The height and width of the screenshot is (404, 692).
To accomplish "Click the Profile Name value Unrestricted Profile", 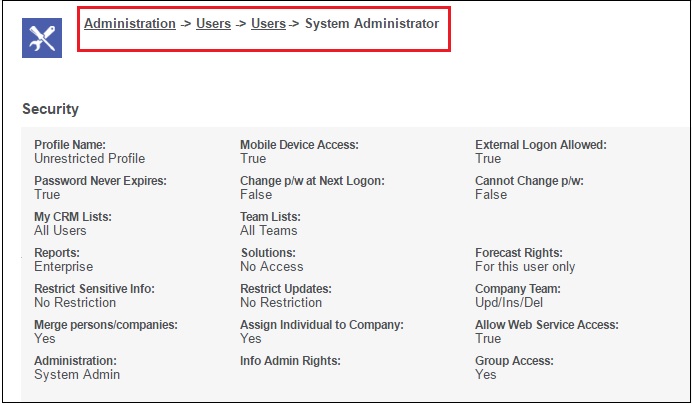I will [x=90, y=159].
